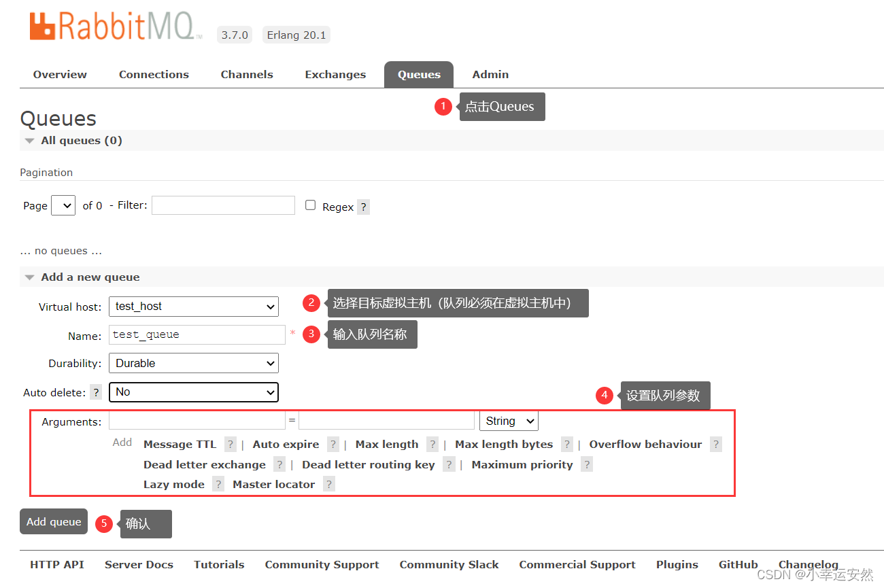Show help for Dead letter exchange
This screenshot has width=884, height=588.
(279, 465)
